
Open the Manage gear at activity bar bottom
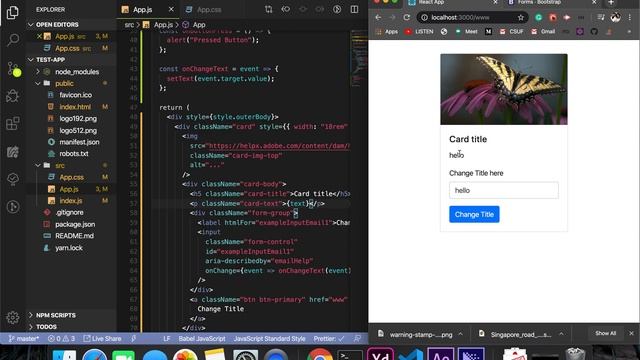point(13,317)
